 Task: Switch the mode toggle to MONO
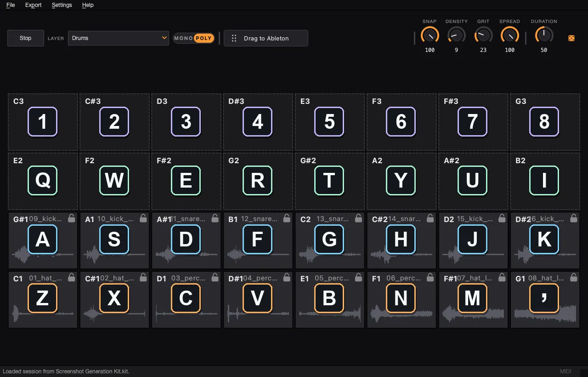pyautogui.click(x=183, y=38)
